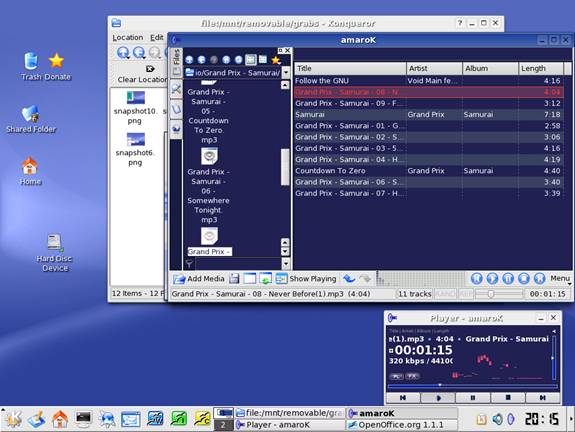Stop playback in Player window
Viewport: 575px width, 432px height.
click(508, 398)
